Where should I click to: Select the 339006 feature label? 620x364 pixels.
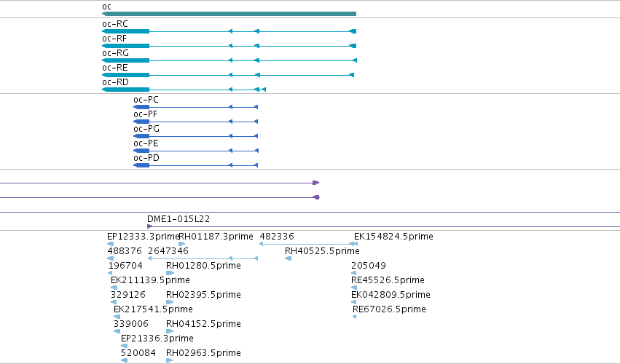pyautogui.click(x=131, y=325)
